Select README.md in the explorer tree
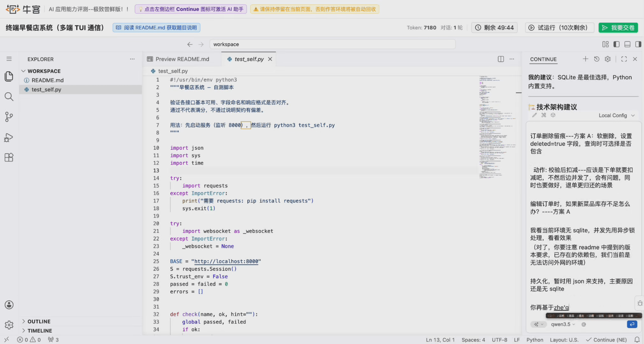644x344 pixels. click(x=48, y=80)
